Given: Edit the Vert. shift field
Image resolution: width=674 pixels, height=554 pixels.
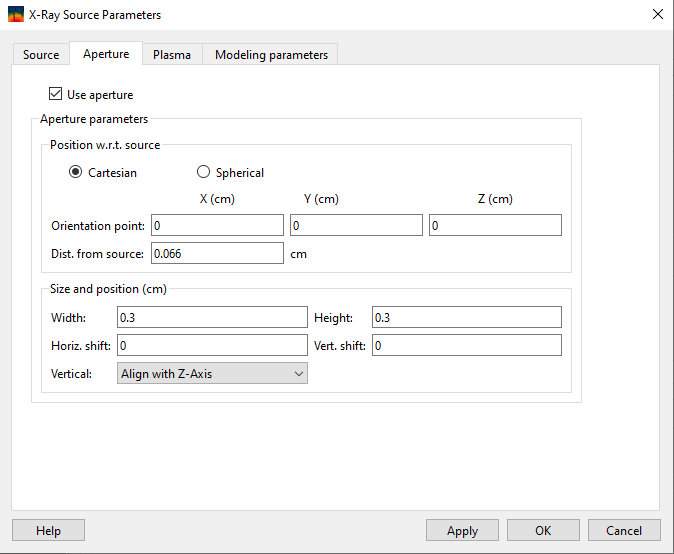Looking at the screenshot, I should 466,346.
